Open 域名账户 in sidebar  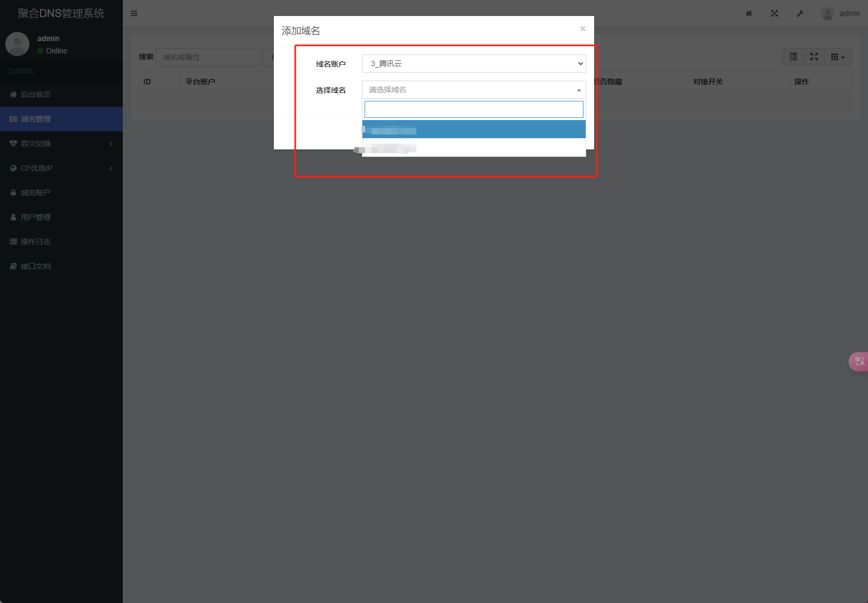[61, 193]
